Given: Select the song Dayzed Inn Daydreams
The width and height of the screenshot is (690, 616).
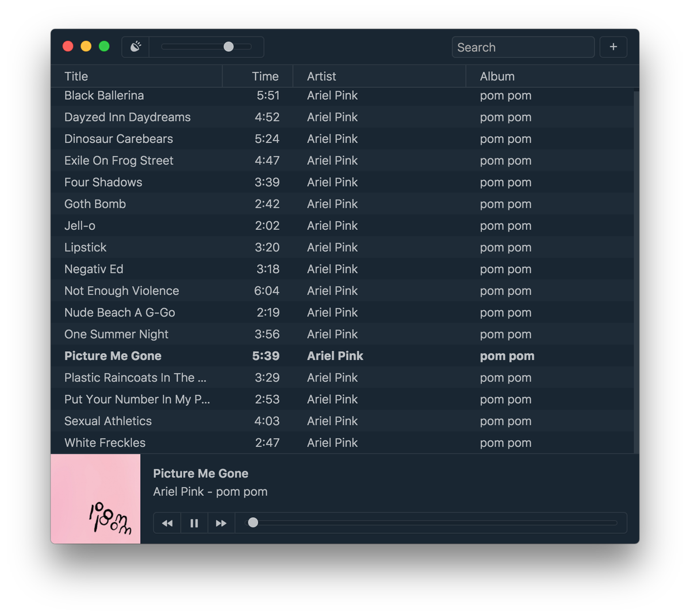Looking at the screenshot, I should pyautogui.click(x=342, y=117).
